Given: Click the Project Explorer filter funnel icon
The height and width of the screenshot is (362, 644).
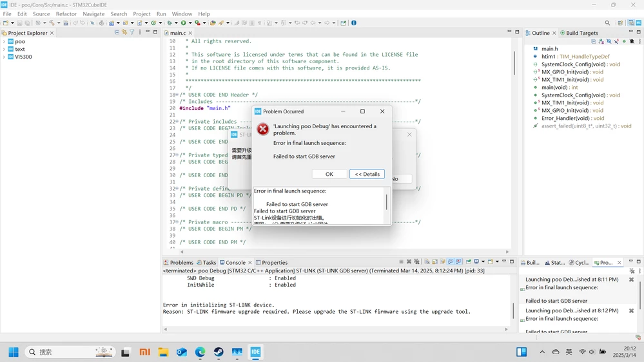Looking at the screenshot, I should coord(132,32).
